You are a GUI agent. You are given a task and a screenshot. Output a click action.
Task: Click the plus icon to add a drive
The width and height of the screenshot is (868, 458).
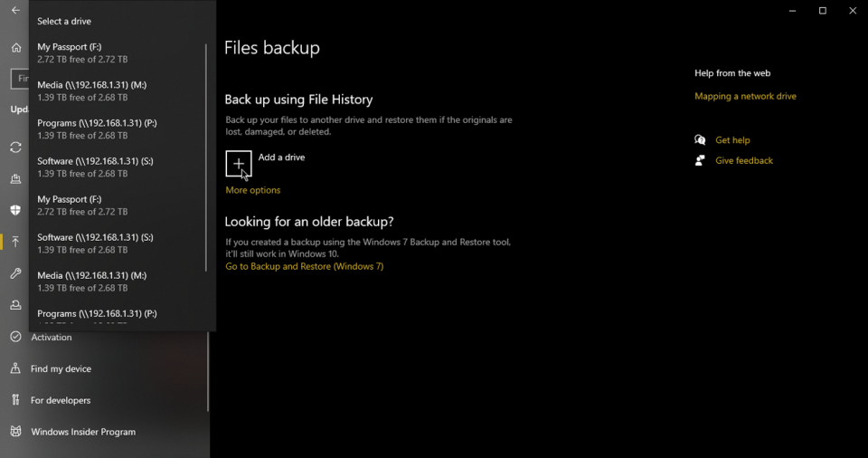pyautogui.click(x=239, y=164)
